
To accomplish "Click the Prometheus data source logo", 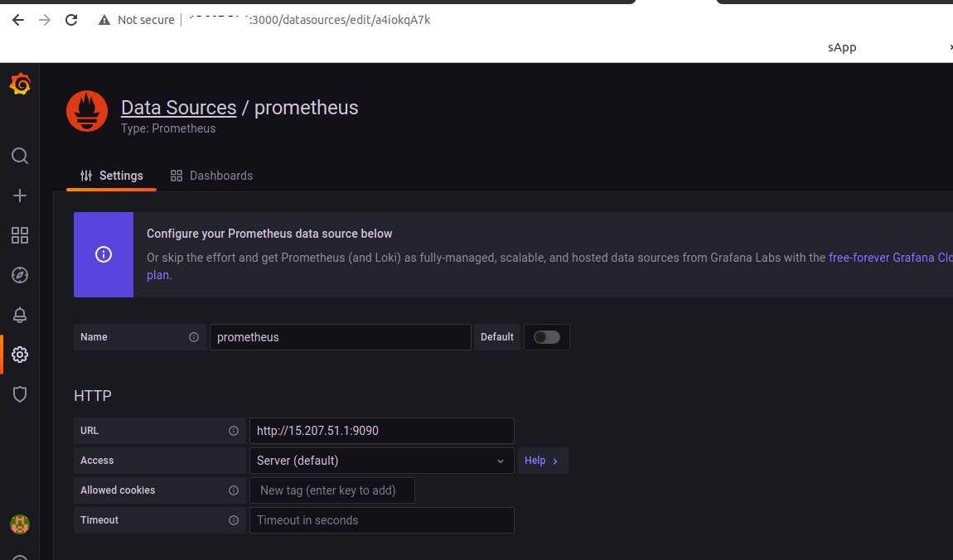I will pos(87,110).
